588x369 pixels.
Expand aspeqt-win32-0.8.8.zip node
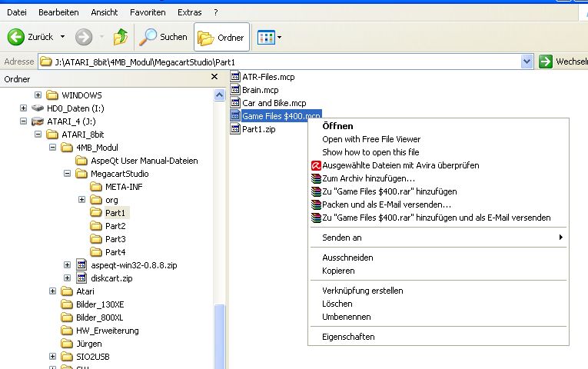coord(67,264)
